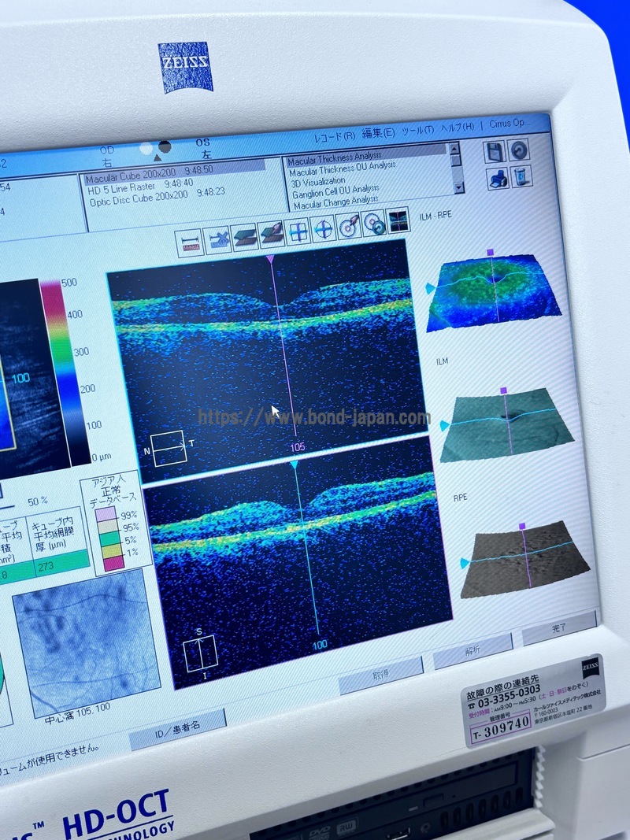This screenshot has height=840, width=630.
Task: Click the high-definition B-scan image icon
Action: (x=398, y=220)
